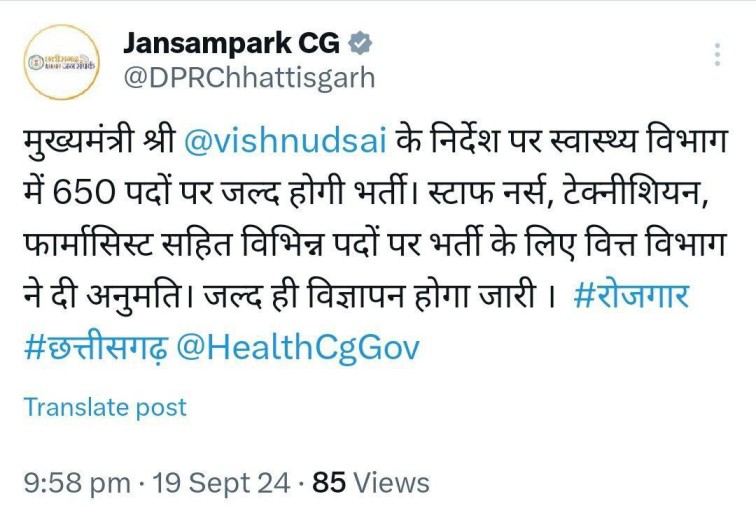This screenshot has height=515, width=756.
Task: Open the #रोजगार hashtag
Action: coord(631,295)
